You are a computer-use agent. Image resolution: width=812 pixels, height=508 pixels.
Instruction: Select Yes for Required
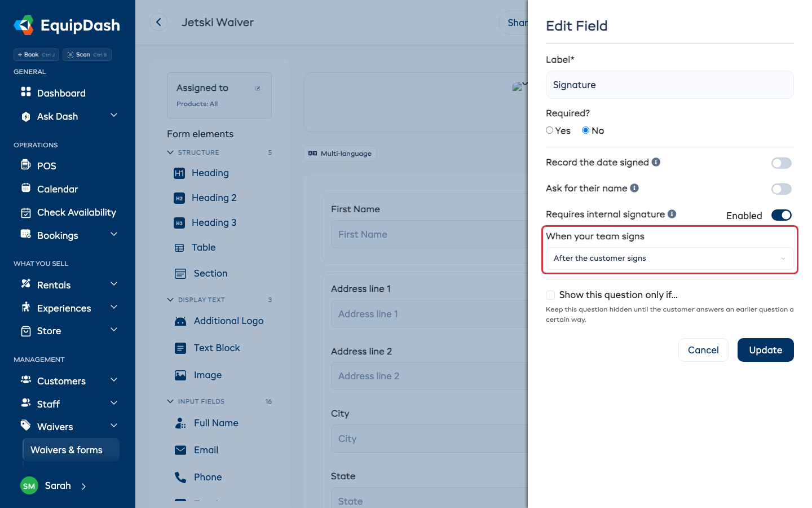(549, 130)
